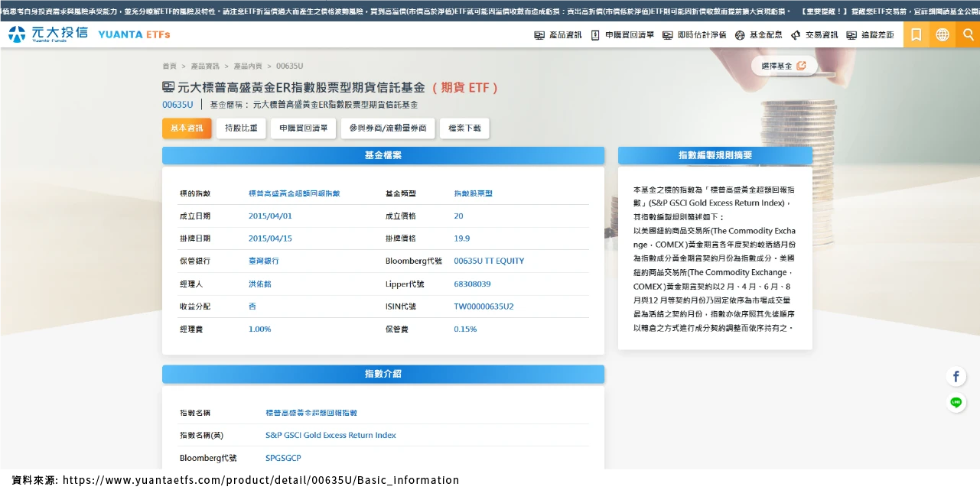Click ISIN value TW00000635U2
The width and height of the screenshot is (980, 490).
pyautogui.click(x=483, y=307)
